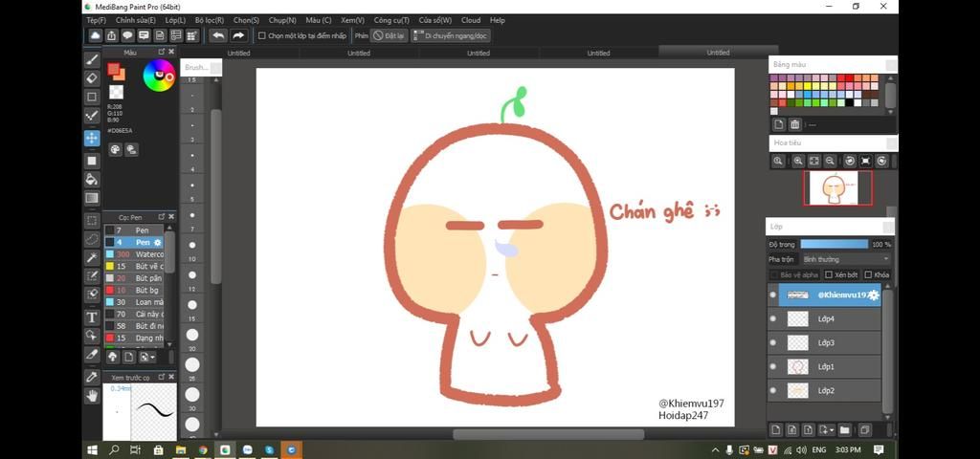The height and width of the screenshot is (459, 980).
Task: Select the Gradient tool
Action: coord(92,199)
